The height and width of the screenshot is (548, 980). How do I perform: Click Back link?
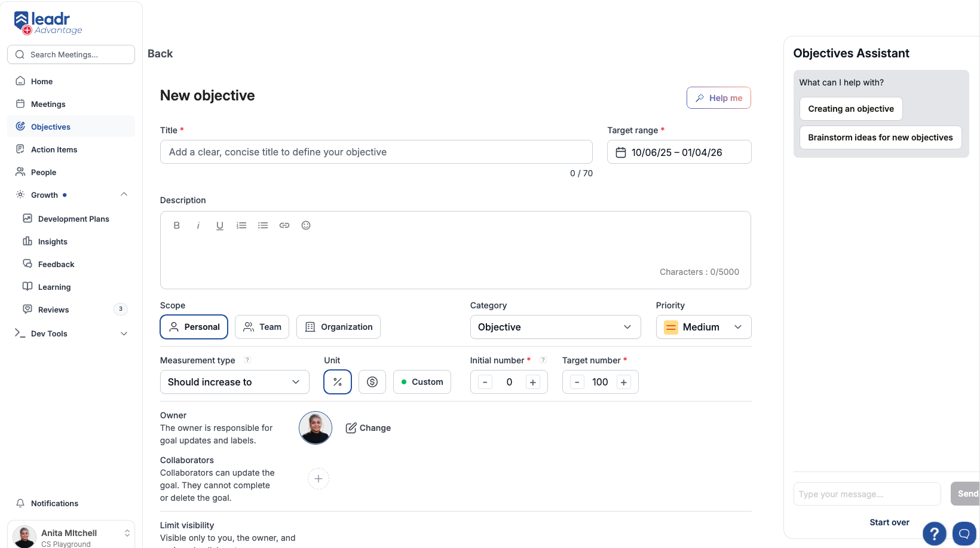[160, 54]
